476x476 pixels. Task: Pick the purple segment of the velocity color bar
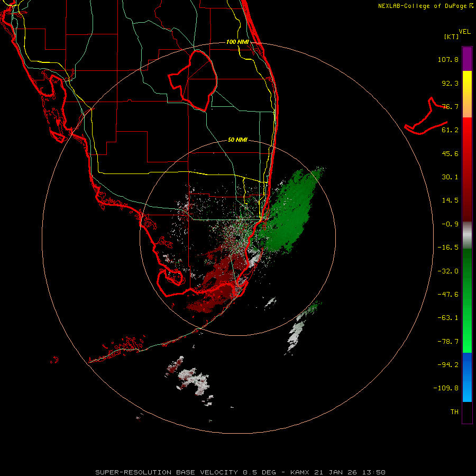point(467,59)
